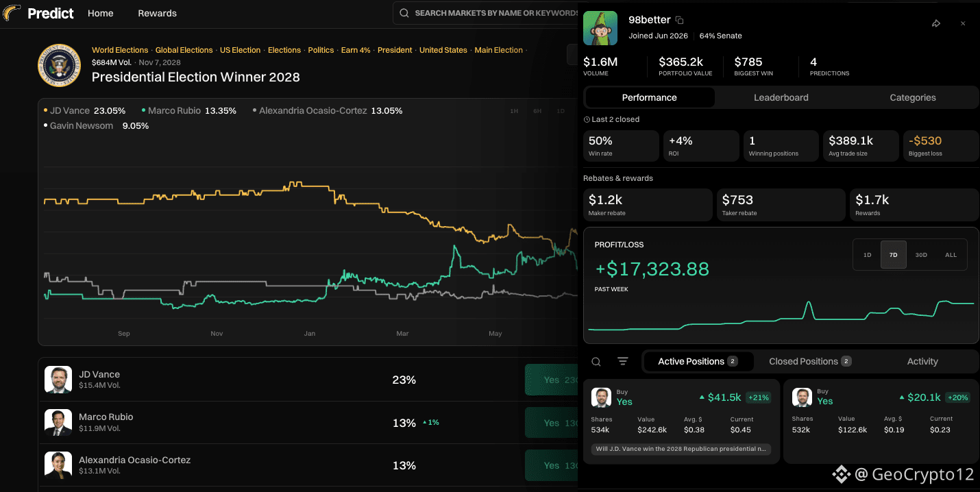Open the positions filter icon

(x=623, y=361)
